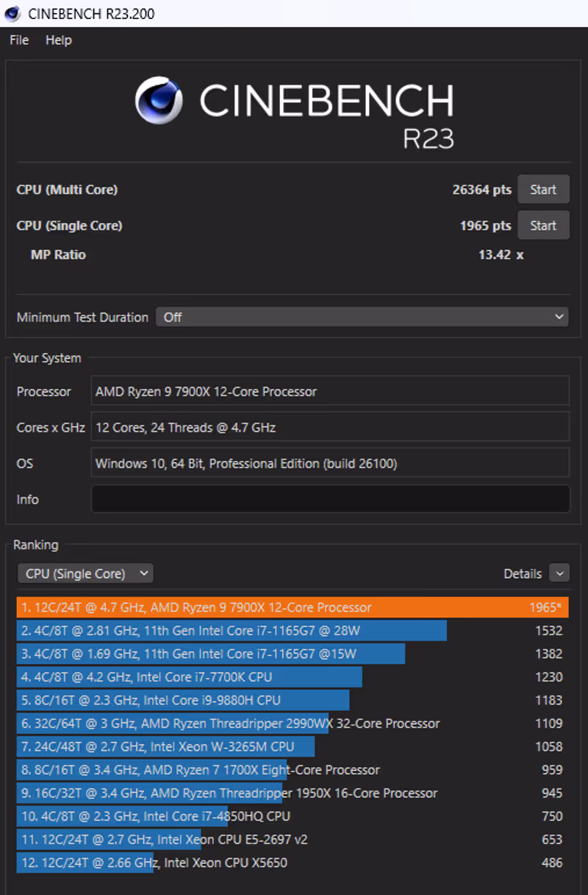Image resolution: width=588 pixels, height=895 pixels.
Task: Click the Processor name field
Action: tap(330, 391)
